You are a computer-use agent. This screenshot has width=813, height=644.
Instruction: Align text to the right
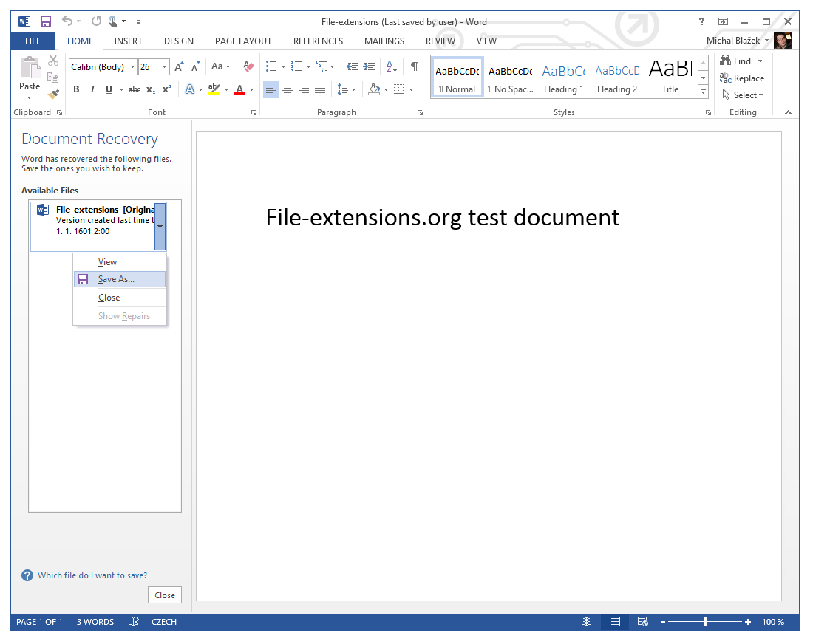pos(304,89)
